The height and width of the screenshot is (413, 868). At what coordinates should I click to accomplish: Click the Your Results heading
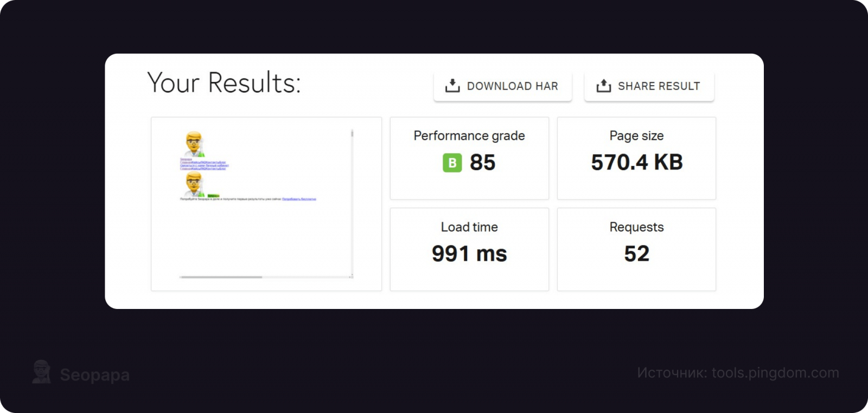(224, 83)
